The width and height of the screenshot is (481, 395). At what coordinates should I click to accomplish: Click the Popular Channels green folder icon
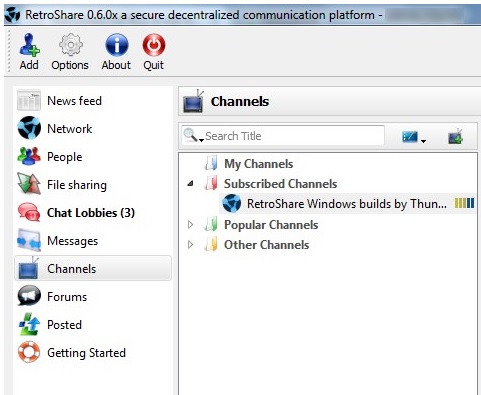211,224
